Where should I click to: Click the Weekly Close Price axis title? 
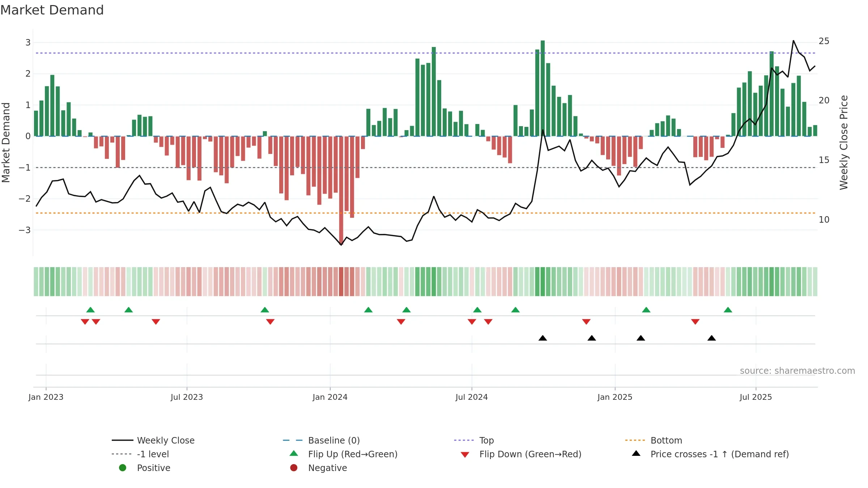coord(844,142)
